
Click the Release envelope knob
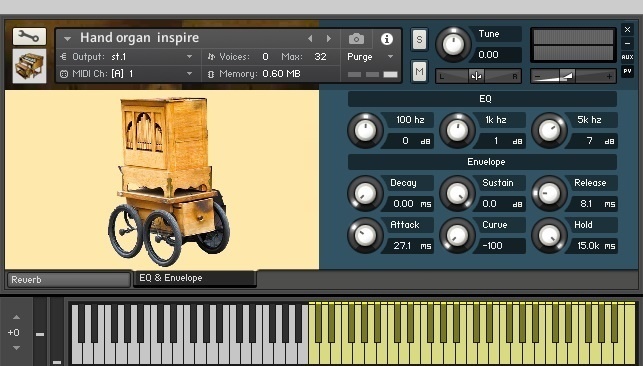click(x=549, y=193)
